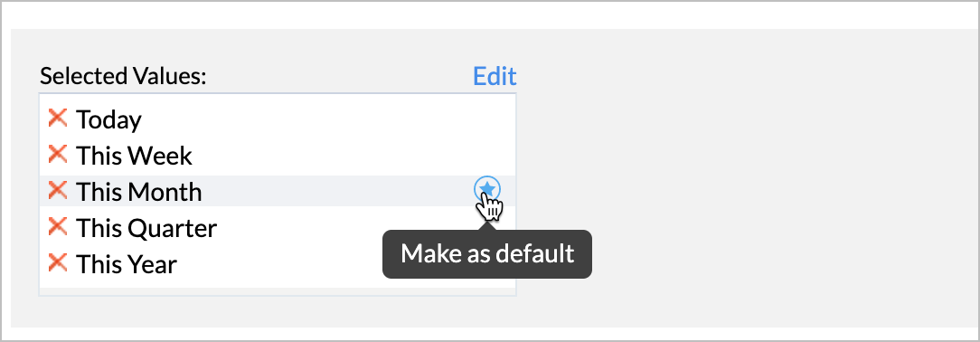Click the star to make This Month default

(x=487, y=188)
